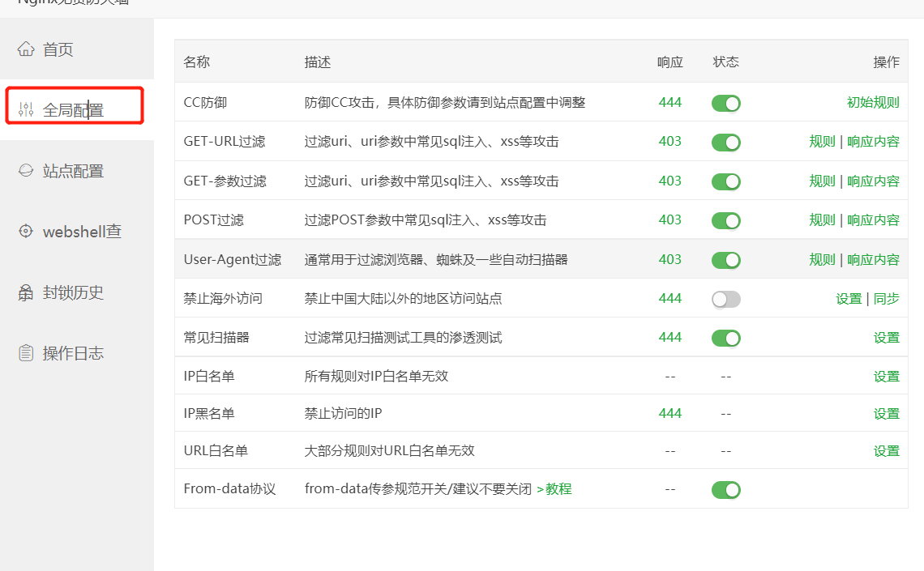The height and width of the screenshot is (571, 924).
Task: Click 同步 for 禁止海外访问
Action: point(886,298)
